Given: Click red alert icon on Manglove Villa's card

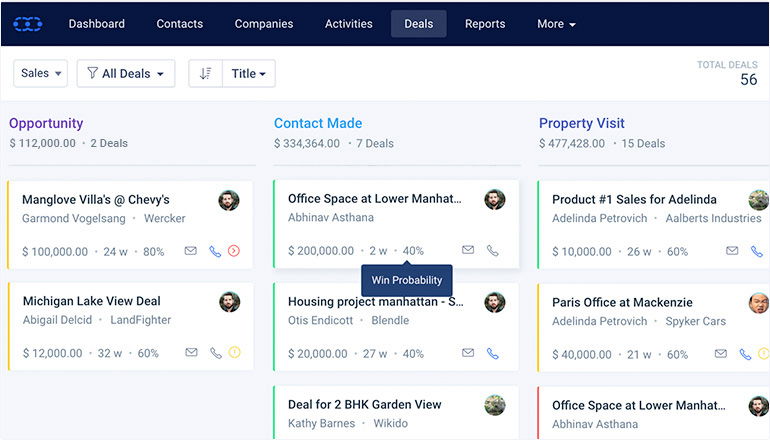Looking at the screenshot, I should coord(234,251).
